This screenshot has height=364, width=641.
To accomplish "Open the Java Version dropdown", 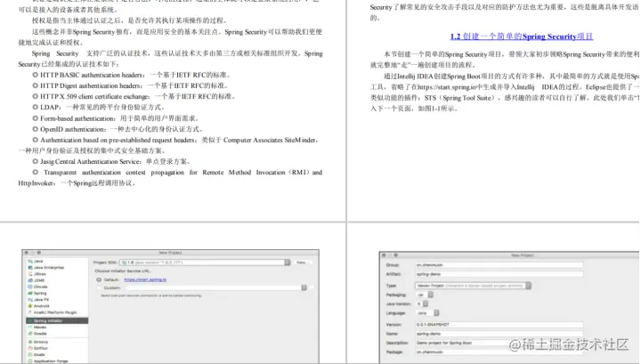I will pos(422,304).
